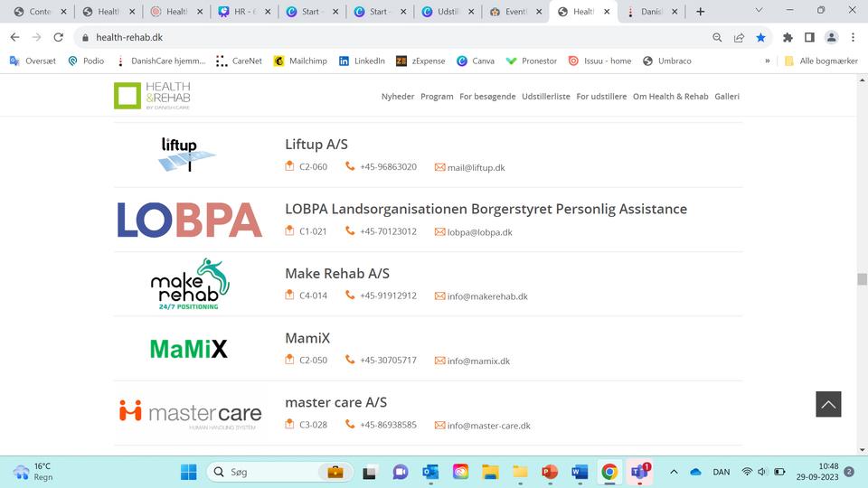Expand hidden bookmarks chevron
This screenshot has width=868, height=488.
click(x=768, y=61)
